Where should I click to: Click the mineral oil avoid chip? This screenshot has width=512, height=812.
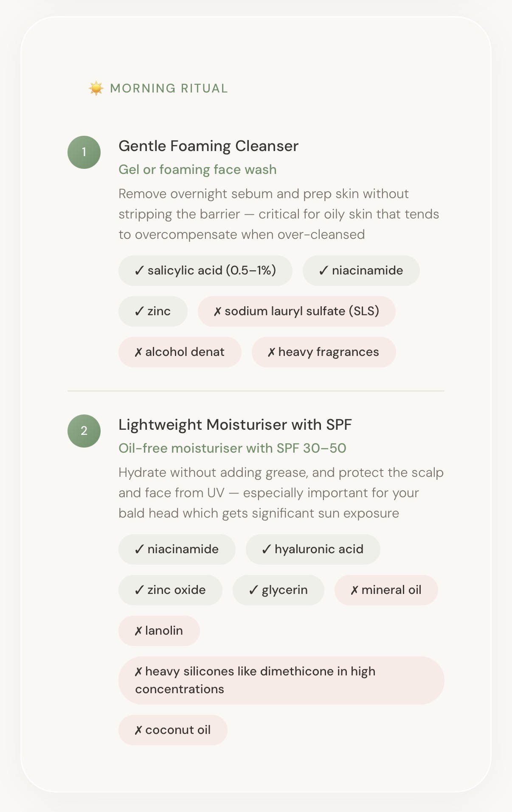(386, 590)
